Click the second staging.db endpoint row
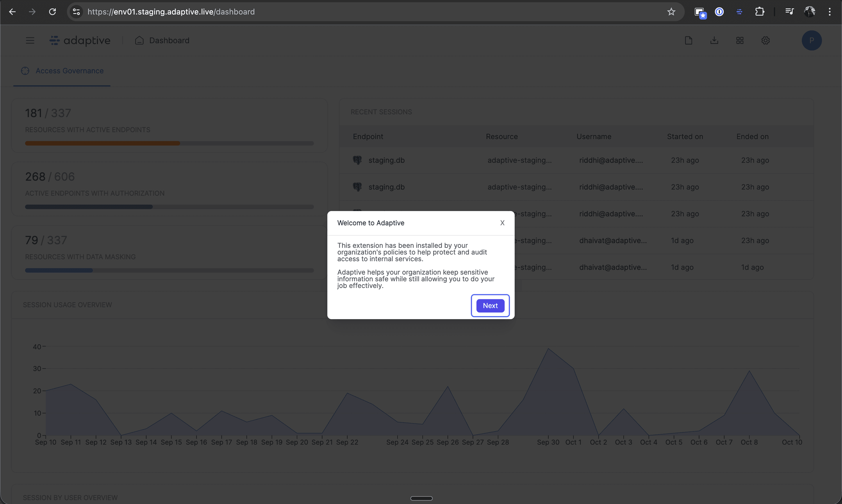Viewport: 842px width, 504px height. click(x=576, y=187)
